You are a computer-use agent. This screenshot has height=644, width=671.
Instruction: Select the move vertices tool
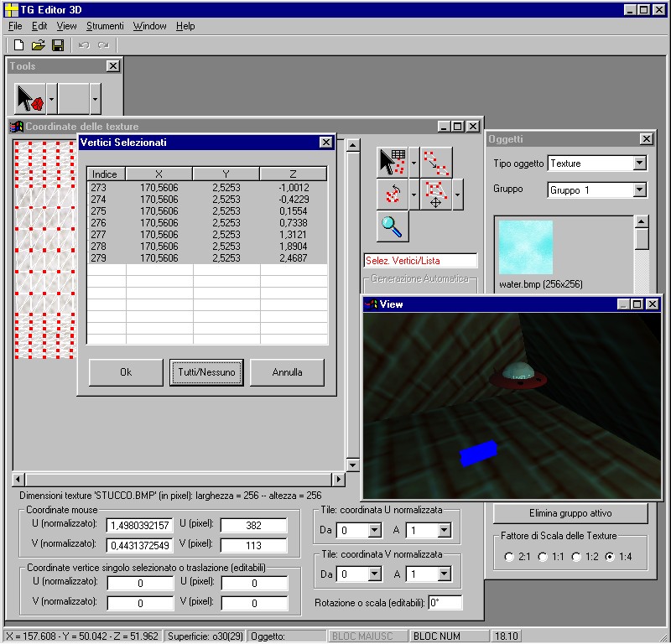point(435,194)
